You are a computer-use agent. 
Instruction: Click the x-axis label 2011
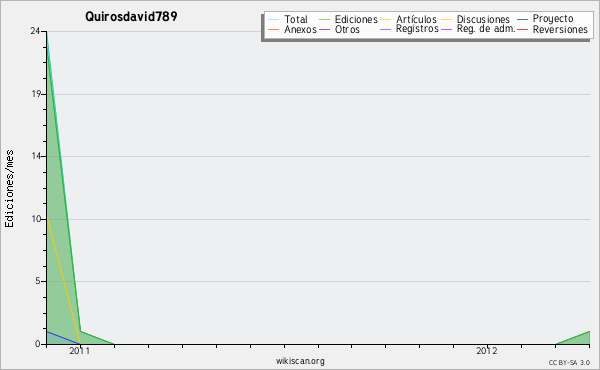pyautogui.click(x=80, y=351)
